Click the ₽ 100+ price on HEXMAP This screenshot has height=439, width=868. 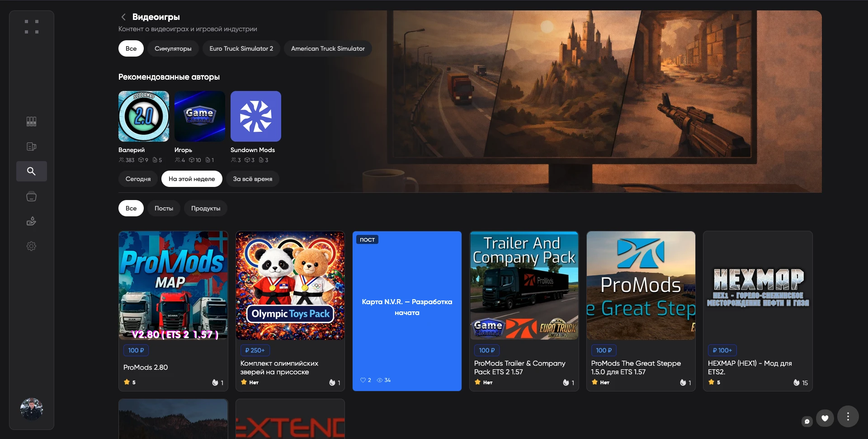(x=722, y=350)
